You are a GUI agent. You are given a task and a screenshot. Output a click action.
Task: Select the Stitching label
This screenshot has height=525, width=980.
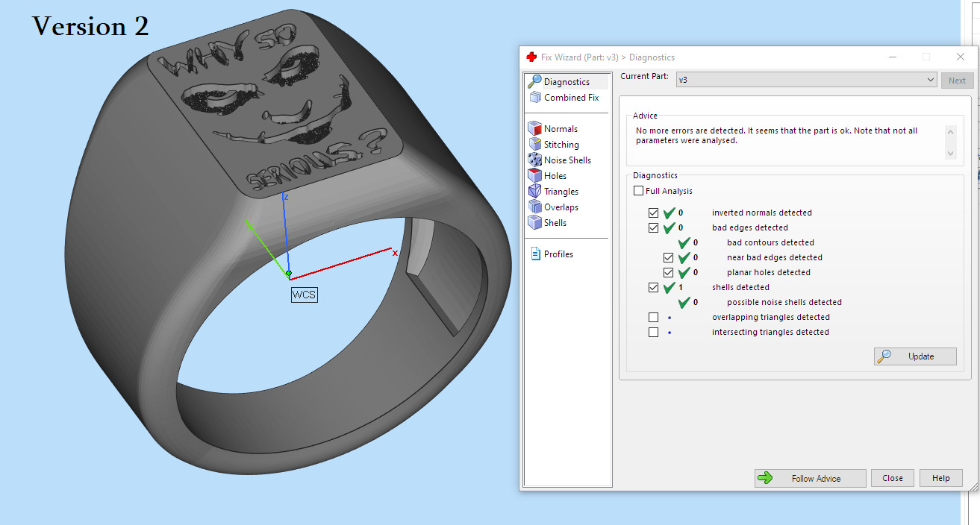(x=561, y=145)
